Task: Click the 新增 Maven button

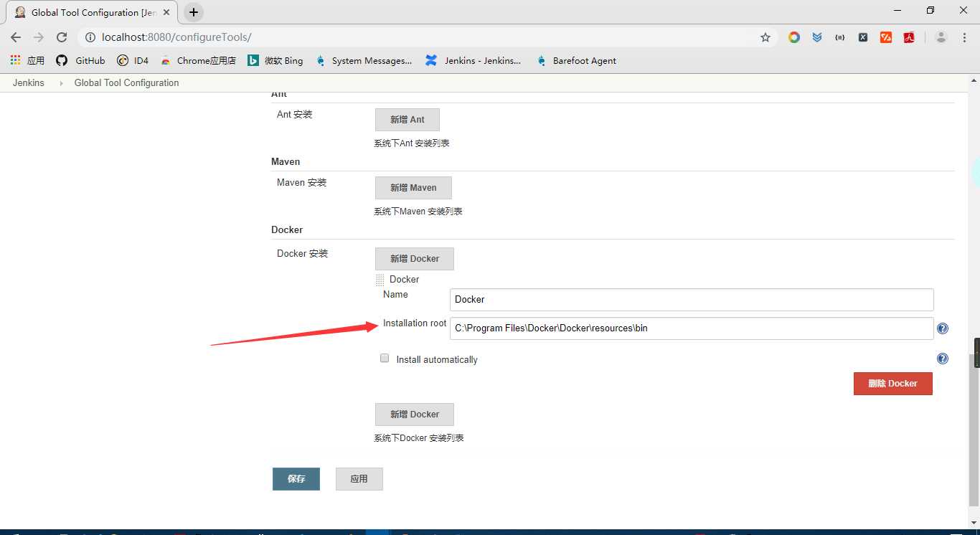Action: click(x=413, y=187)
